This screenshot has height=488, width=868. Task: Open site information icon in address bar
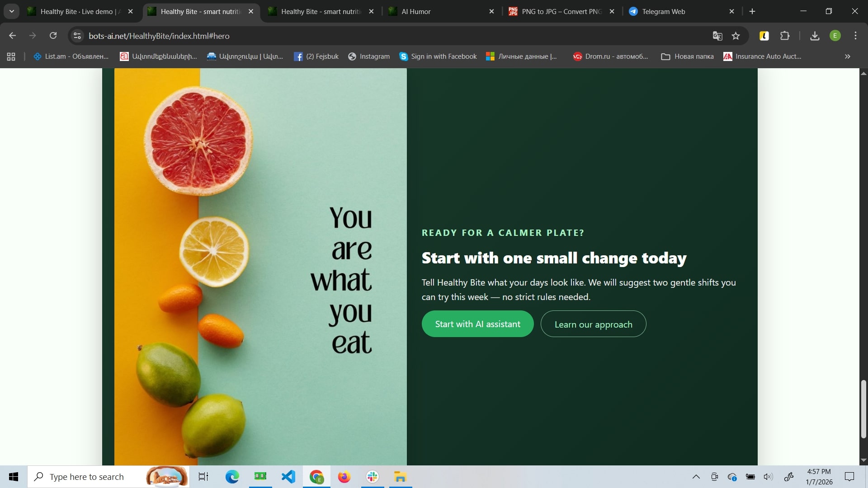(x=77, y=36)
